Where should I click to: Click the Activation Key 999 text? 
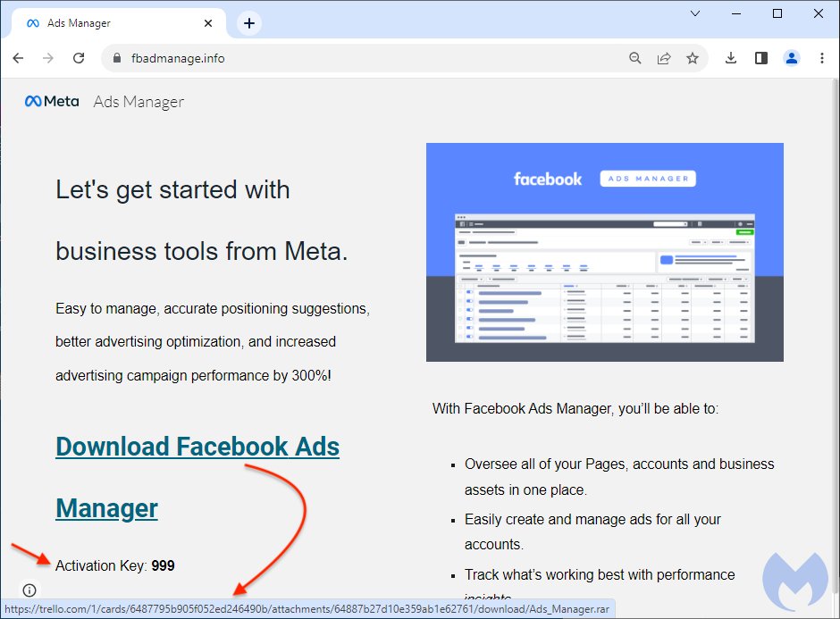114,565
